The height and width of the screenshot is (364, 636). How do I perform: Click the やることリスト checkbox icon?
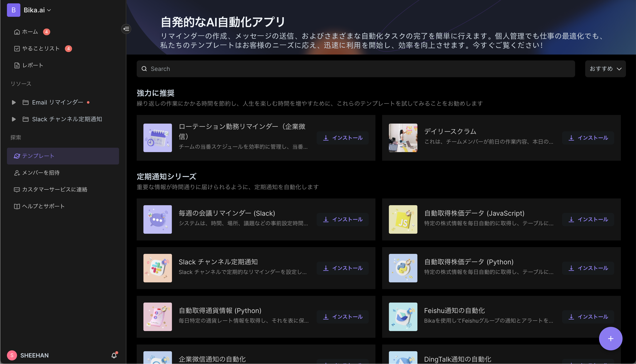pyautogui.click(x=17, y=48)
